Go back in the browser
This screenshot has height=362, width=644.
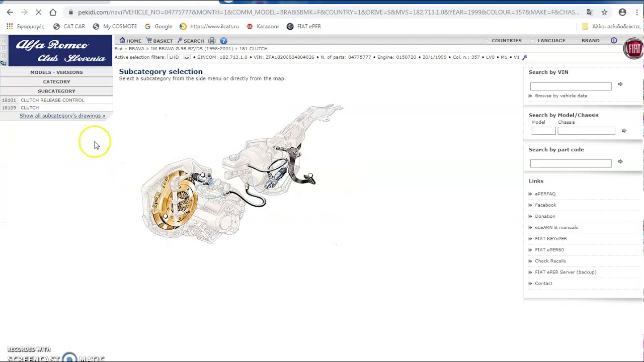pos(10,12)
